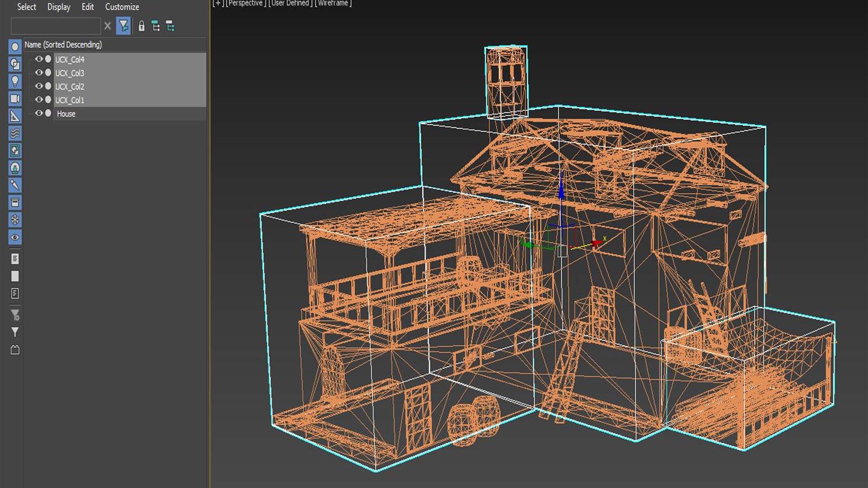
Task: Toggle the Display Shapes filter icon
Action: (x=15, y=64)
